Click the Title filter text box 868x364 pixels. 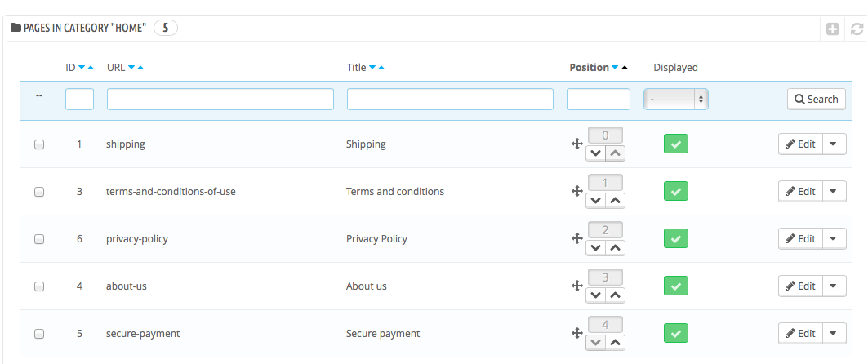pyautogui.click(x=450, y=100)
